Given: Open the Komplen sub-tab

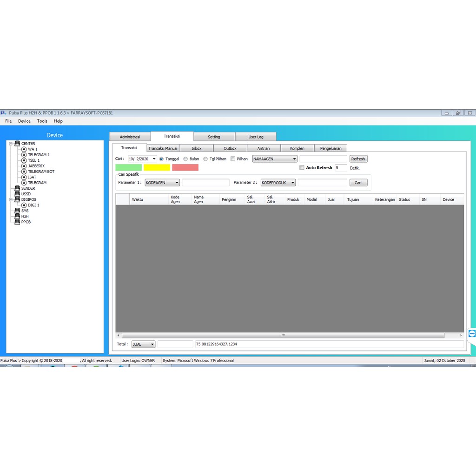Looking at the screenshot, I should coord(297,148).
